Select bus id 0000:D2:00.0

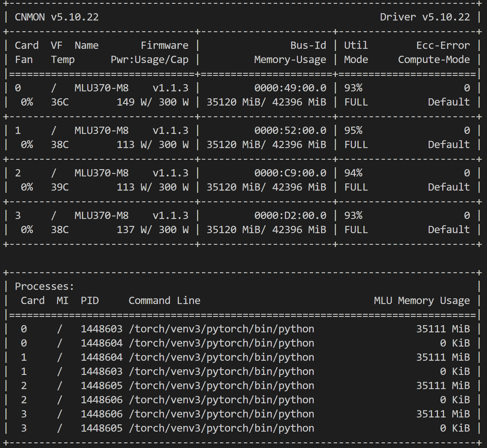point(290,215)
